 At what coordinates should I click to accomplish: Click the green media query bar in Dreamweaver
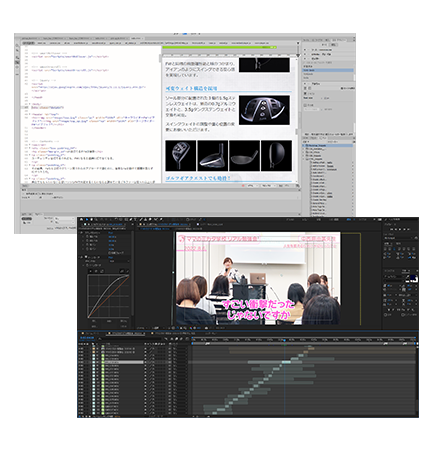pyautogui.click(x=219, y=48)
